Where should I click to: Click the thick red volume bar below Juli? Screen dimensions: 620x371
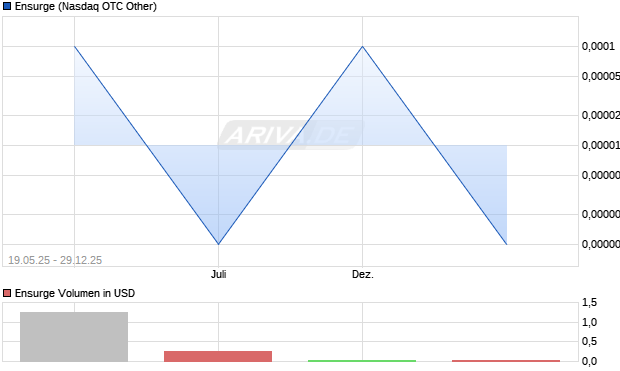[x=218, y=356]
